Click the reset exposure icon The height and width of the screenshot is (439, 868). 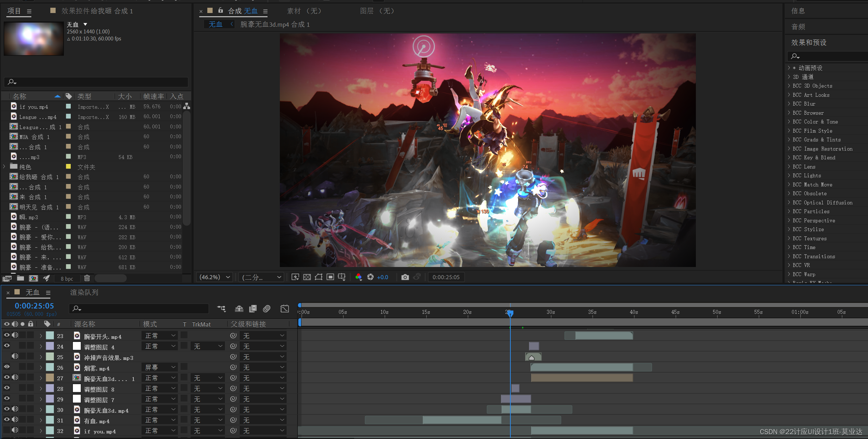pos(370,277)
